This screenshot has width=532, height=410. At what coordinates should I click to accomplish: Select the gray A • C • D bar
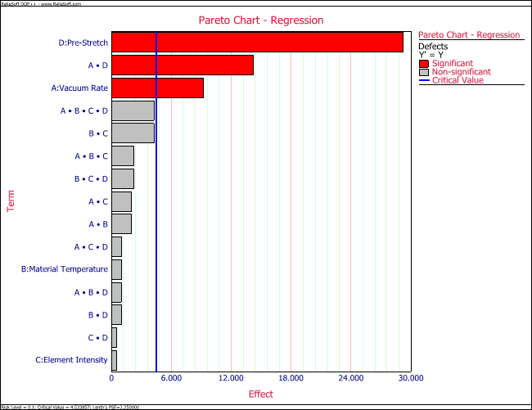coord(117,247)
